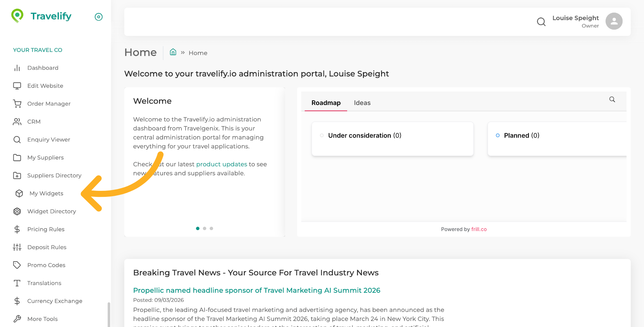Click the home icon in the breadcrumb
Viewport: 644px width, 327px height.
(x=173, y=52)
